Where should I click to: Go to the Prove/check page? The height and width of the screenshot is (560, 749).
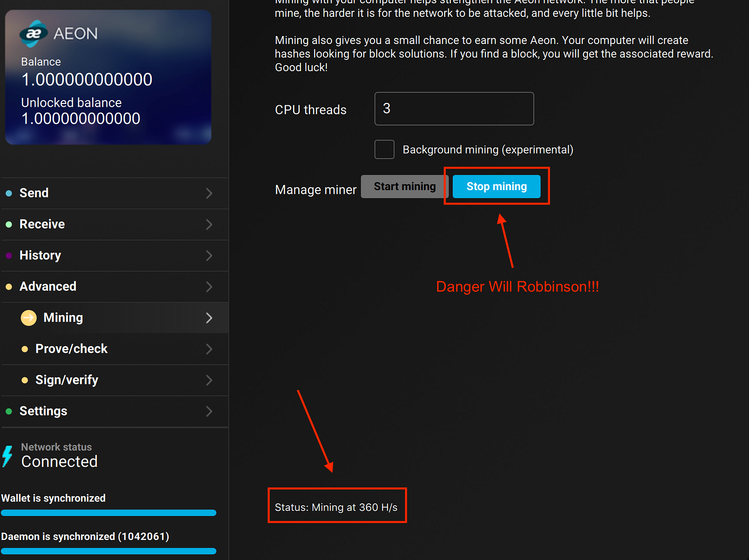(x=115, y=349)
